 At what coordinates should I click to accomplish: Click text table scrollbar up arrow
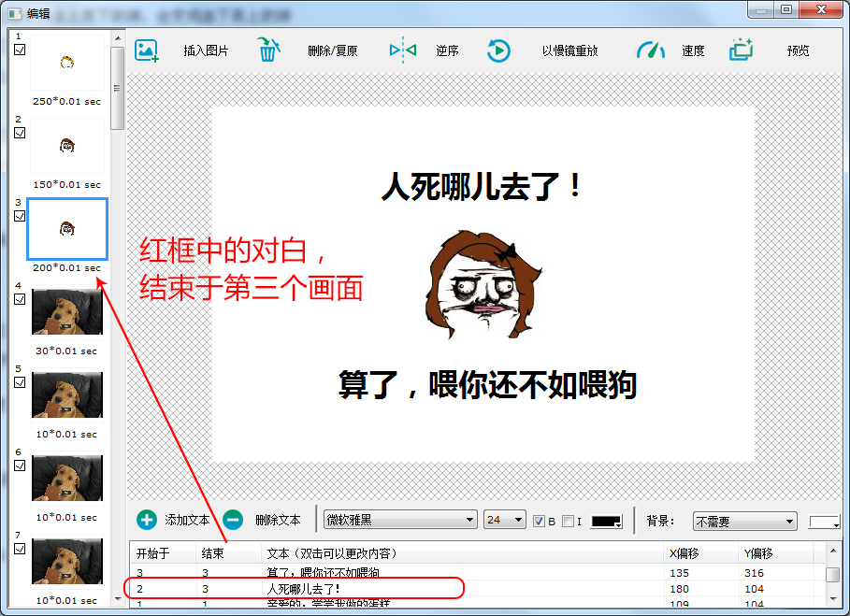832,551
